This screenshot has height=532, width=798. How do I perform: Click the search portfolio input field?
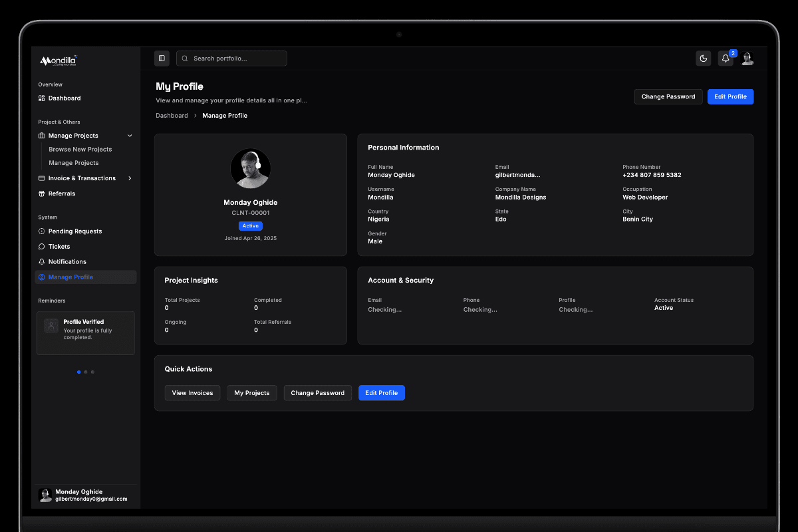tap(231, 59)
